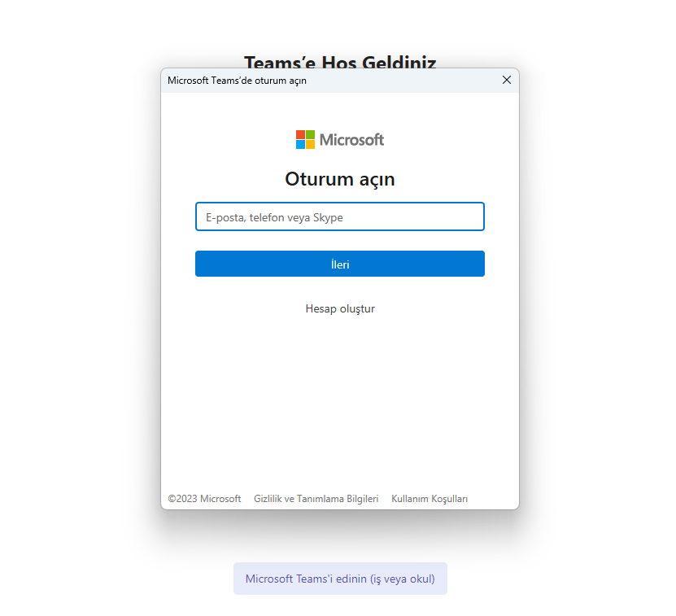This screenshot has height=616, width=676.
Task: Click the blue square of Microsoft logo
Action: (300, 144)
